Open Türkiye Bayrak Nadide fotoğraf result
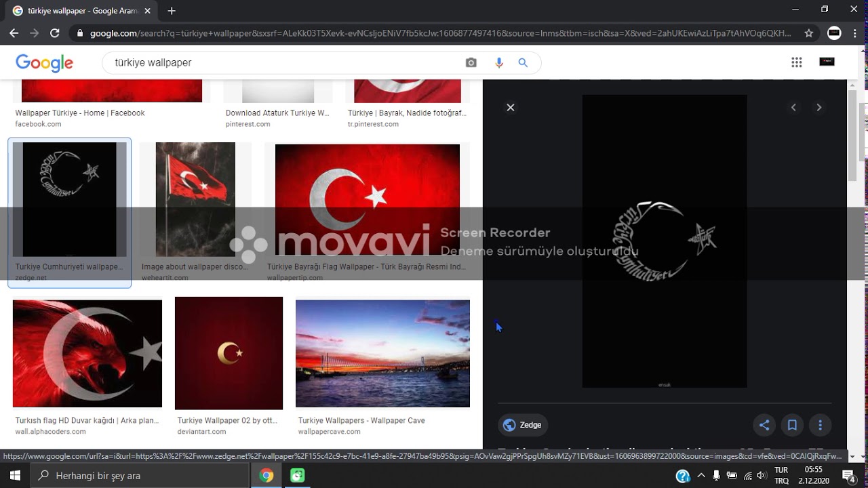 [x=407, y=113]
